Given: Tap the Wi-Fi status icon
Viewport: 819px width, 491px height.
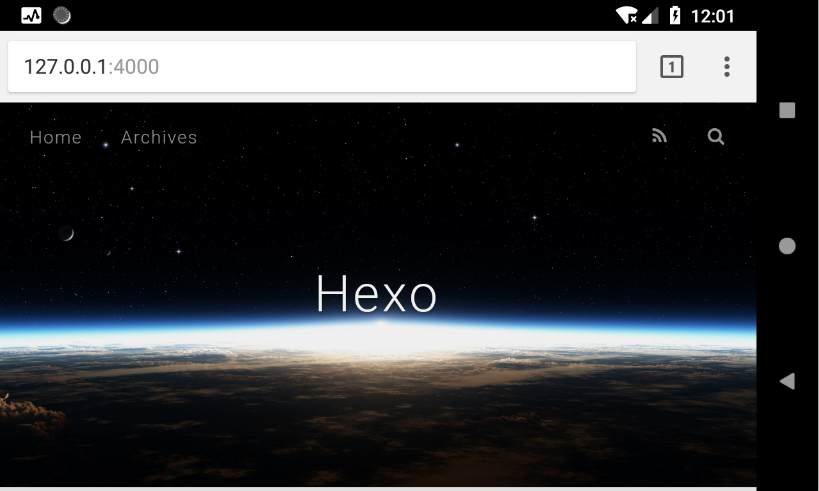Looking at the screenshot, I should (x=626, y=16).
